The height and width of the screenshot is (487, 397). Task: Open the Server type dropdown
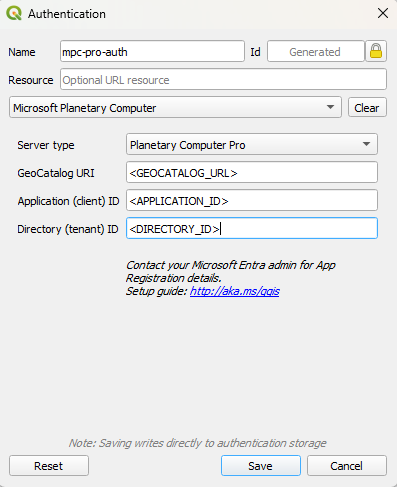(x=252, y=144)
